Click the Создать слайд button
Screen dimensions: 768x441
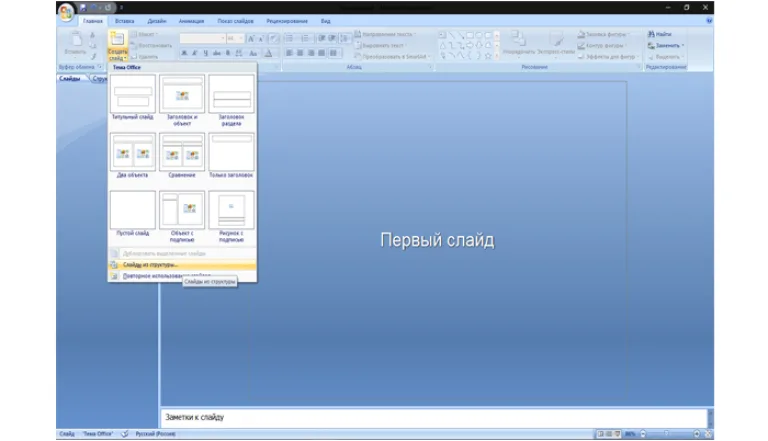[x=118, y=45]
